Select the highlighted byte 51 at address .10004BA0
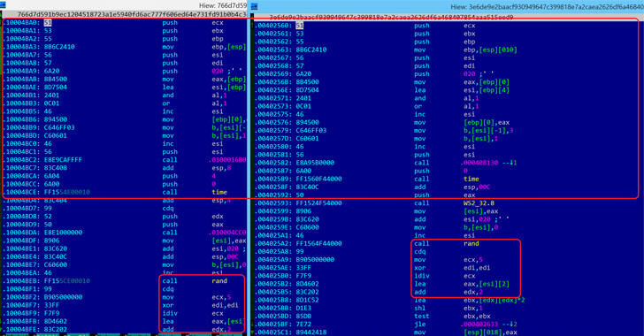 [x=48, y=23]
